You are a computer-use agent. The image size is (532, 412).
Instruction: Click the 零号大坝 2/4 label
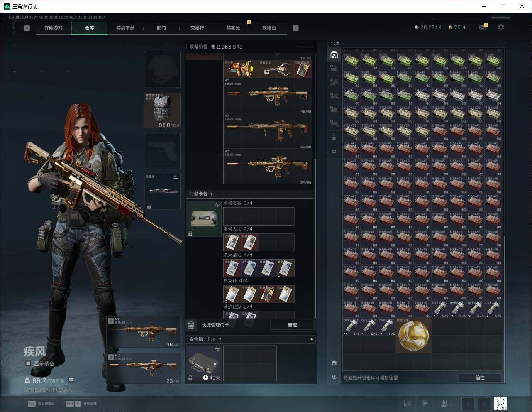(238, 229)
